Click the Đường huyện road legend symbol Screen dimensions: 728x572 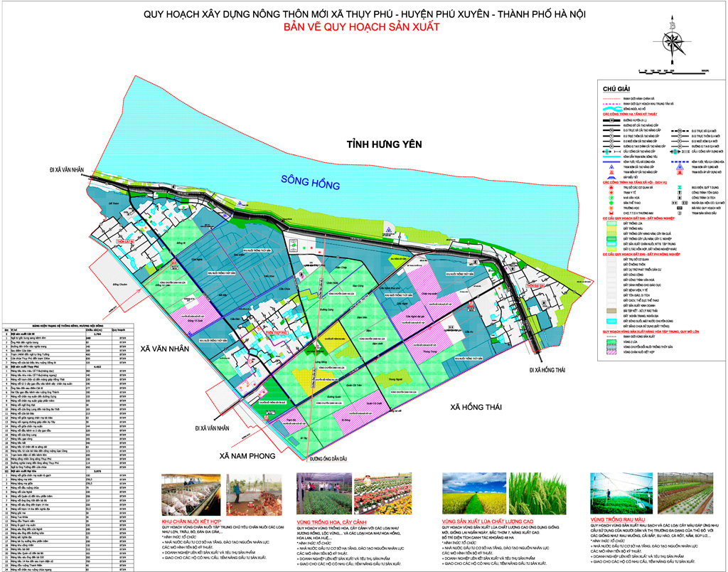pyautogui.click(x=611, y=120)
